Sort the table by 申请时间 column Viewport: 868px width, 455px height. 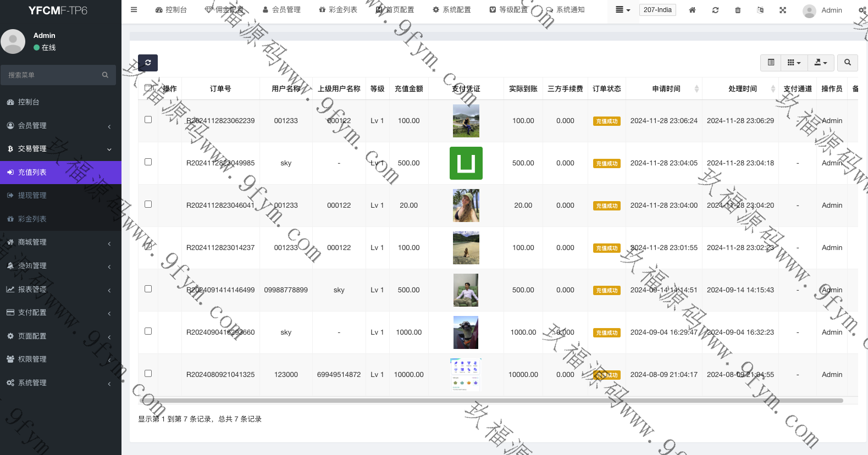pyautogui.click(x=666, y=88)
